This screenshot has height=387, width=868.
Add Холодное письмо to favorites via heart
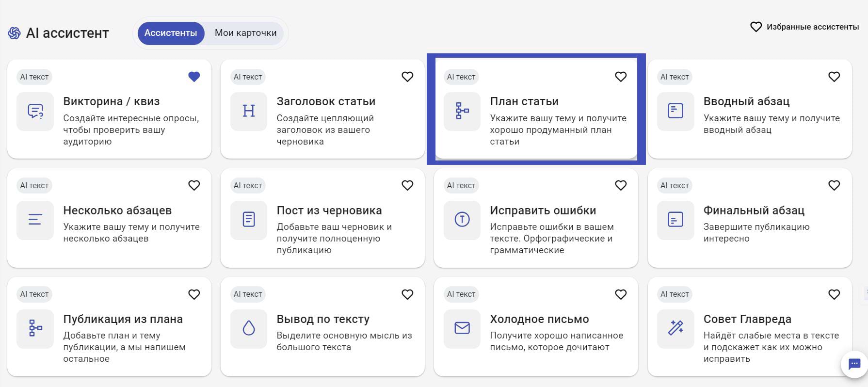click(621, 294)
